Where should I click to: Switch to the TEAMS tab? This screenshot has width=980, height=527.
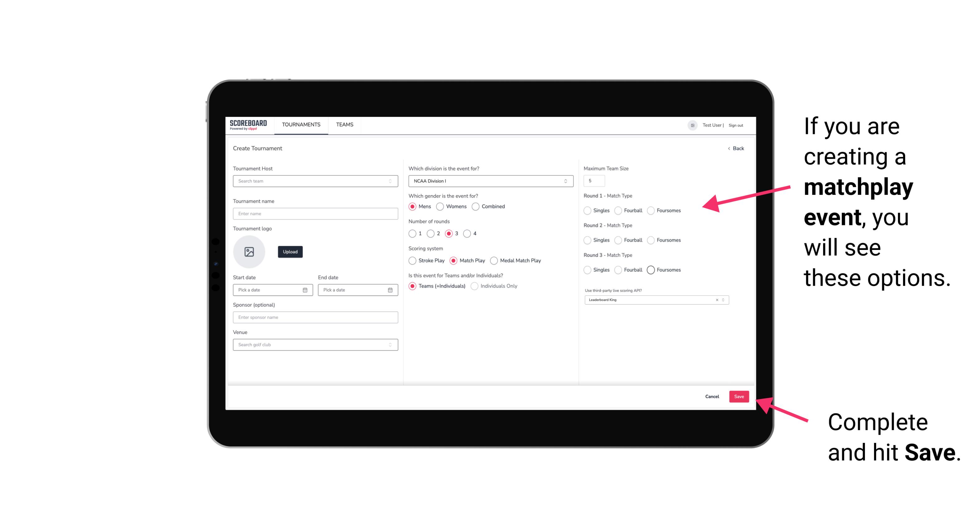click(x=344, y=125)
